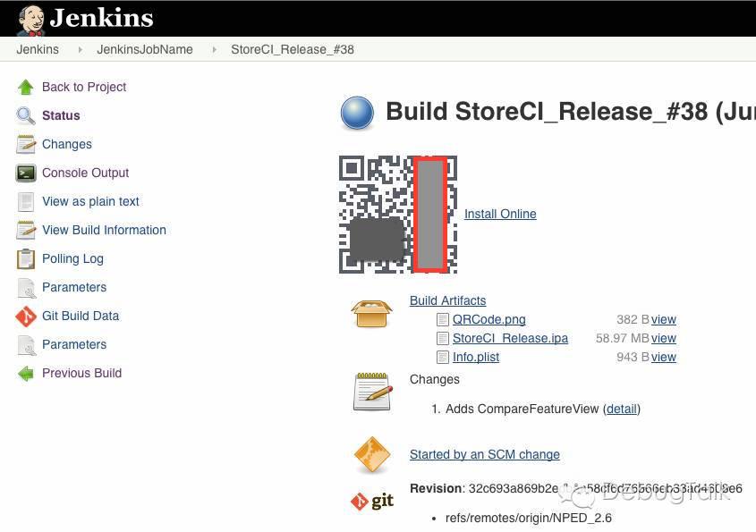
Task: Click the Status magnifying glass icon
Action: coord(25,115)
